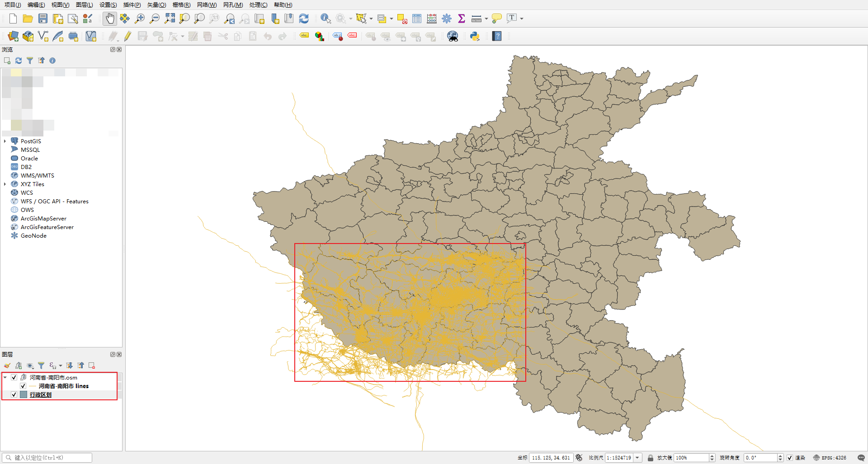Open the Attribute Table icon
The width and height of the screenshot is (868, 464).
[417, 19]
